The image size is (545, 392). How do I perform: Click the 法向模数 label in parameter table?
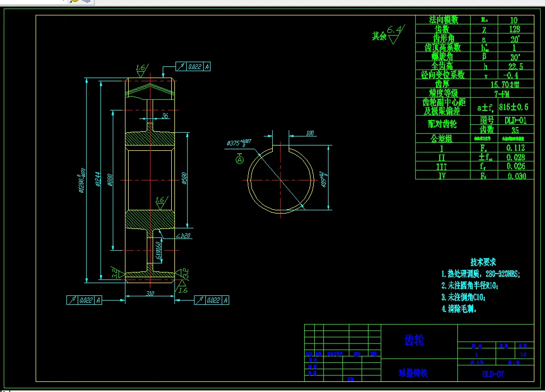click(443, 20)
